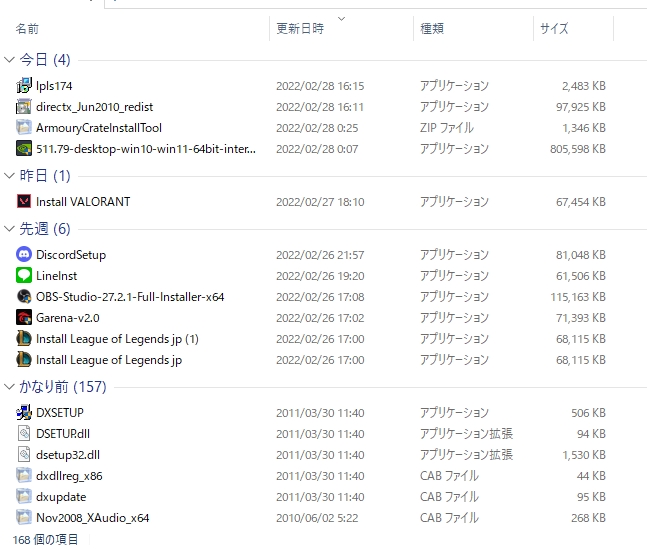Screen dimensions: 647x550
Task: Collapse the 昨日 (1) group
Action: point(9,176)
